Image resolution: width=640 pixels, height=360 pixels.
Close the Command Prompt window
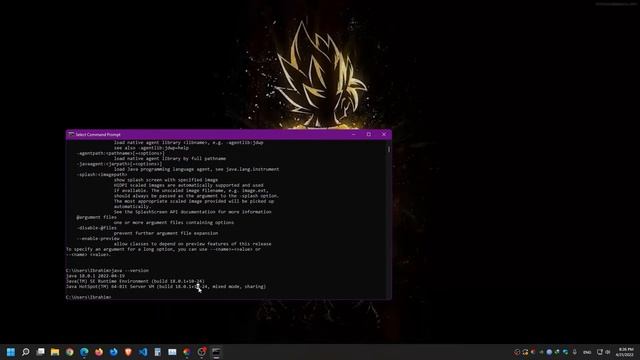click(384, 134)
